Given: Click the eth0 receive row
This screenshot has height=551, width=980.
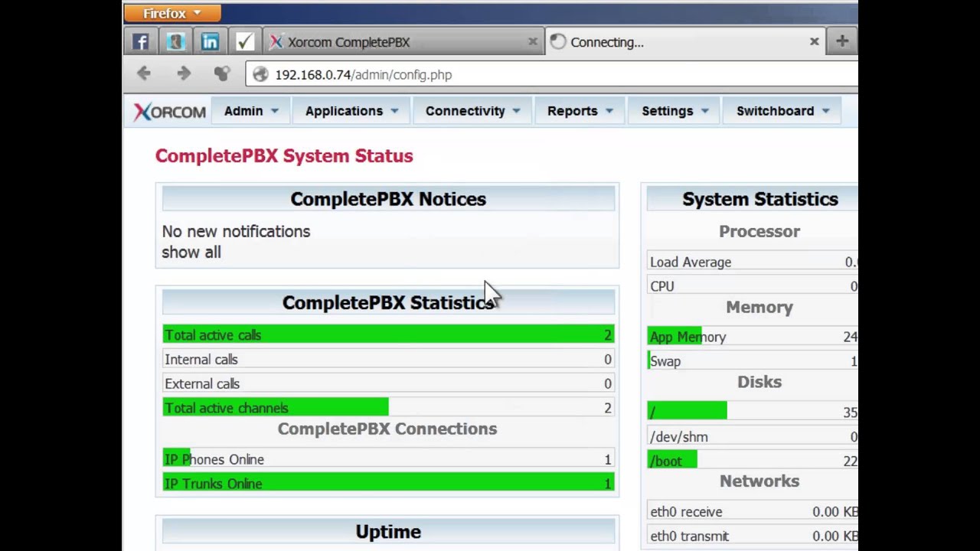Looking at the screenshot, I should (x=753, y=512).
